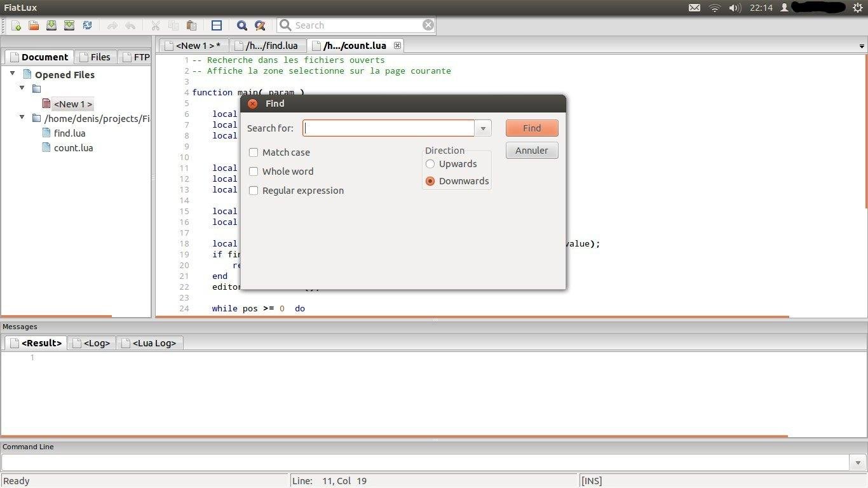Click the Find magnifier toolbar icon
Screen dimensions: 868x488
[241, 25]
